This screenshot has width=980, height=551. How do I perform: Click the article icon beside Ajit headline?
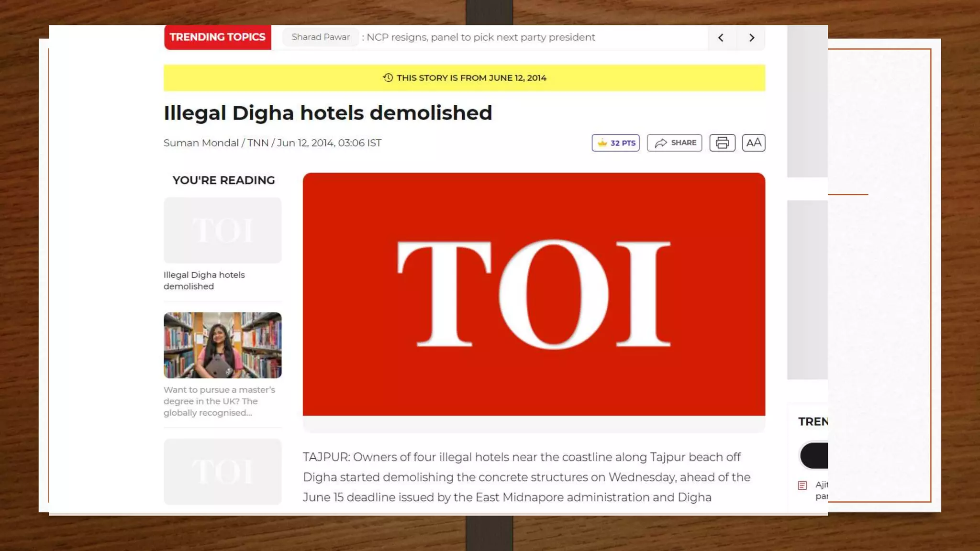point(802,485)
